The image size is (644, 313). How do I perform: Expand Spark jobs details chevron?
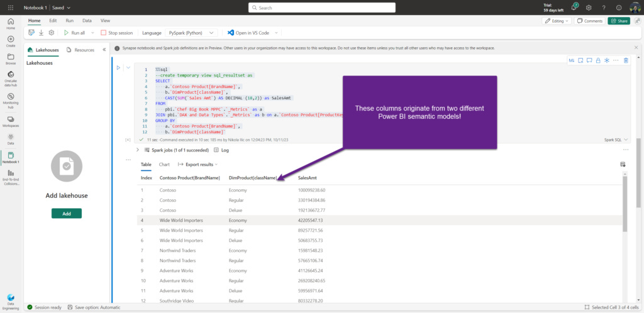138,150
